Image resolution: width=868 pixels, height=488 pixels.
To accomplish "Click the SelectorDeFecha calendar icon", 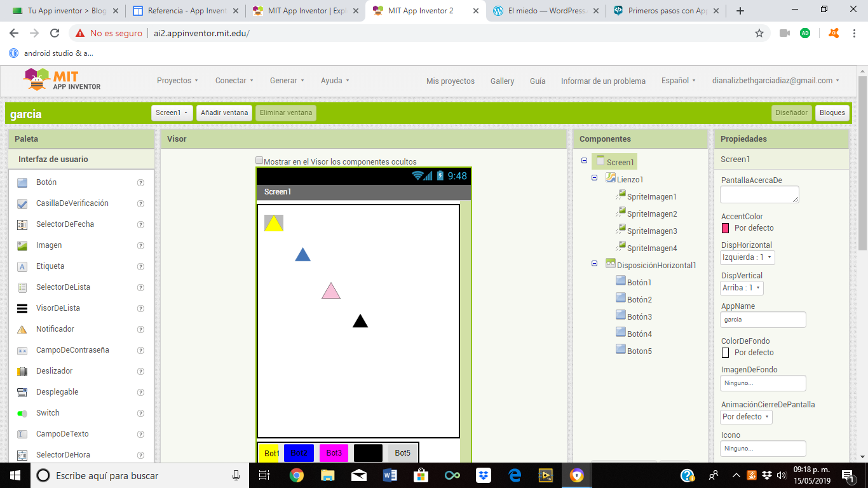I will 22,224.
